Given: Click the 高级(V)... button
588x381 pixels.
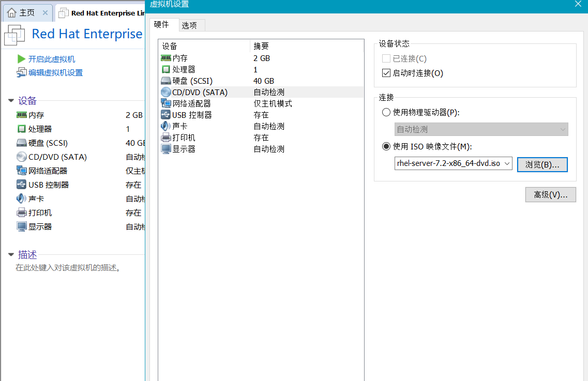Looking at the screenshot, I should (550, 194).
